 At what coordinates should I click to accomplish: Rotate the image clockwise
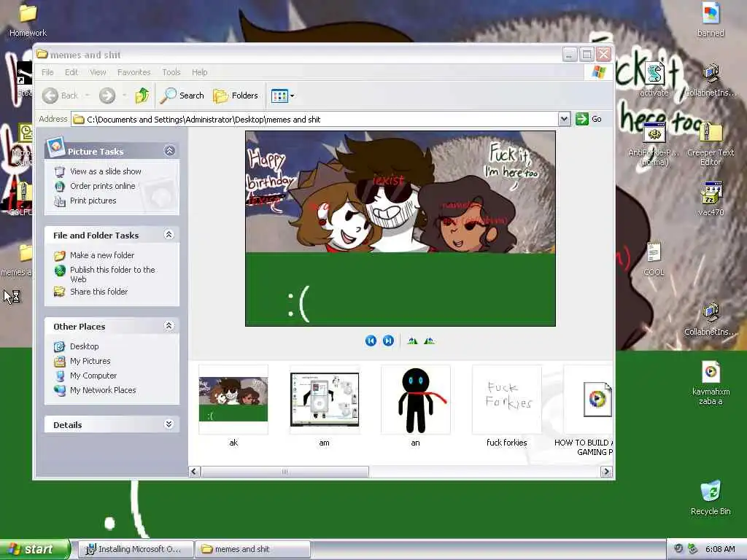[x=413, y=341]
